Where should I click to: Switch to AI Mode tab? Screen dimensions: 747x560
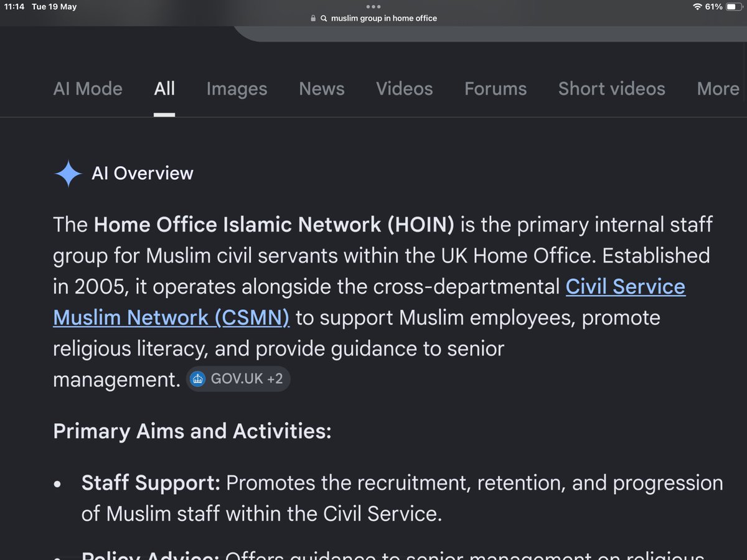88,89
